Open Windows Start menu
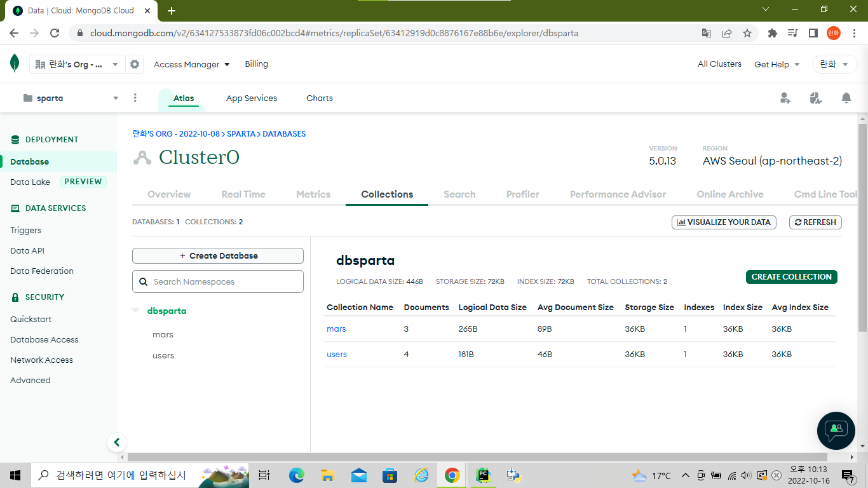This screenshot has height=488, width=868. point(15,475)
